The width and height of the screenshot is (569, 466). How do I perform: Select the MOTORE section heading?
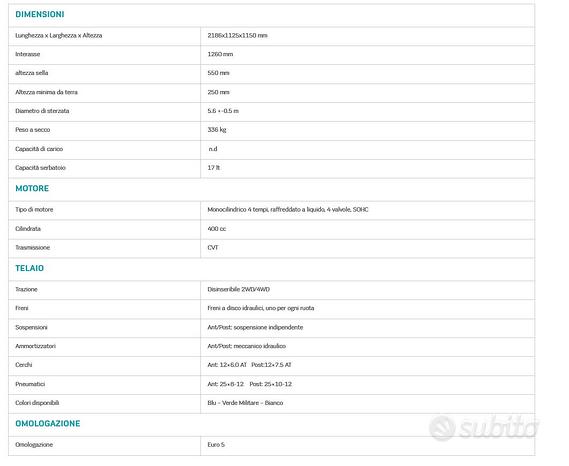click(x=32, y=188)
